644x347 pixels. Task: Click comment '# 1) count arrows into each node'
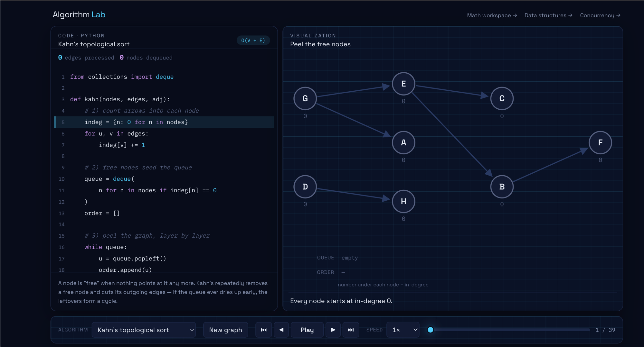[142, 111]
